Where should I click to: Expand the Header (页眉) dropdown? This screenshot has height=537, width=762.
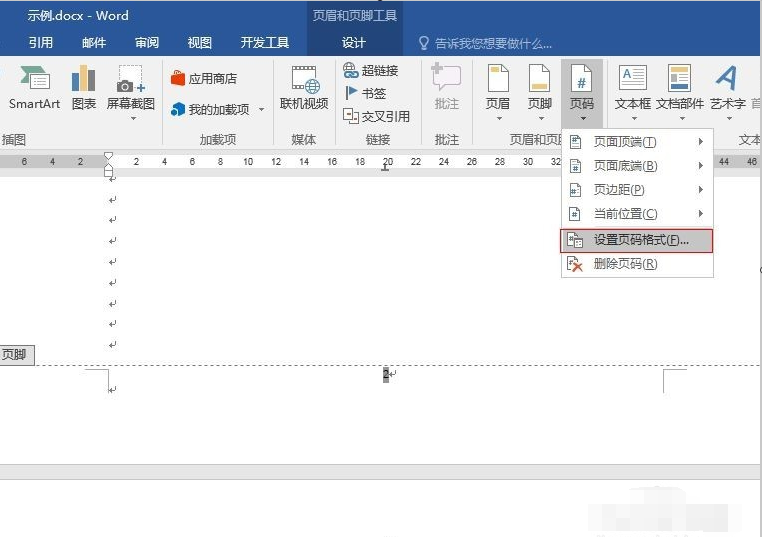click(498, 92)
